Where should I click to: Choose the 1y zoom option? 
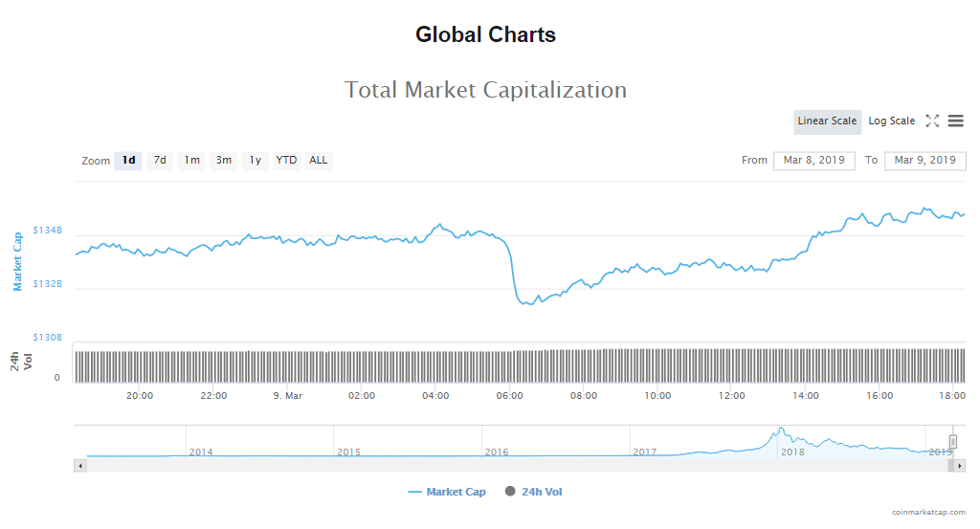pos(255,161)
